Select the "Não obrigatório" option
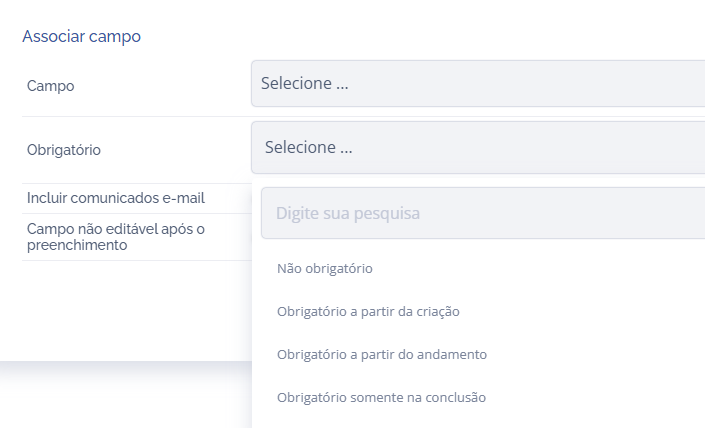Image resolution: width=705 pixels, height=428 pixels. 325,268
